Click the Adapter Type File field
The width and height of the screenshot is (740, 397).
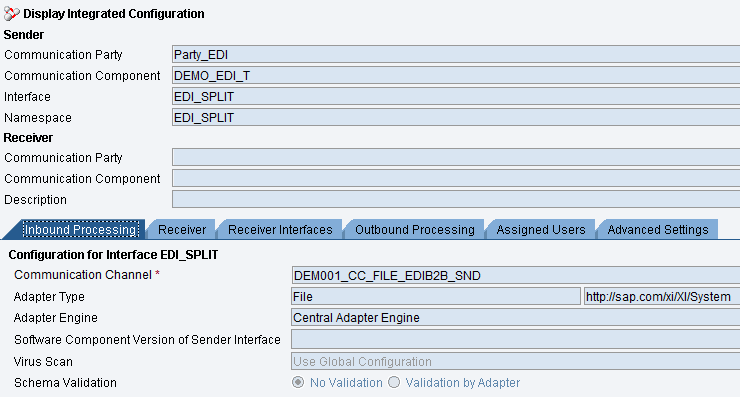tap(436, 296)
